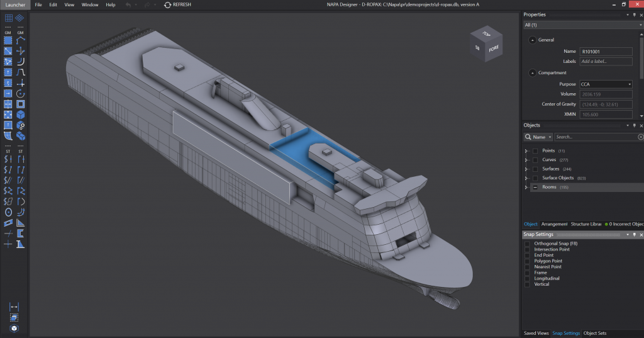Screen dimensions: 644x338
Task: Open the Purpose dropdown showing CCA
Action: (605, 84)
